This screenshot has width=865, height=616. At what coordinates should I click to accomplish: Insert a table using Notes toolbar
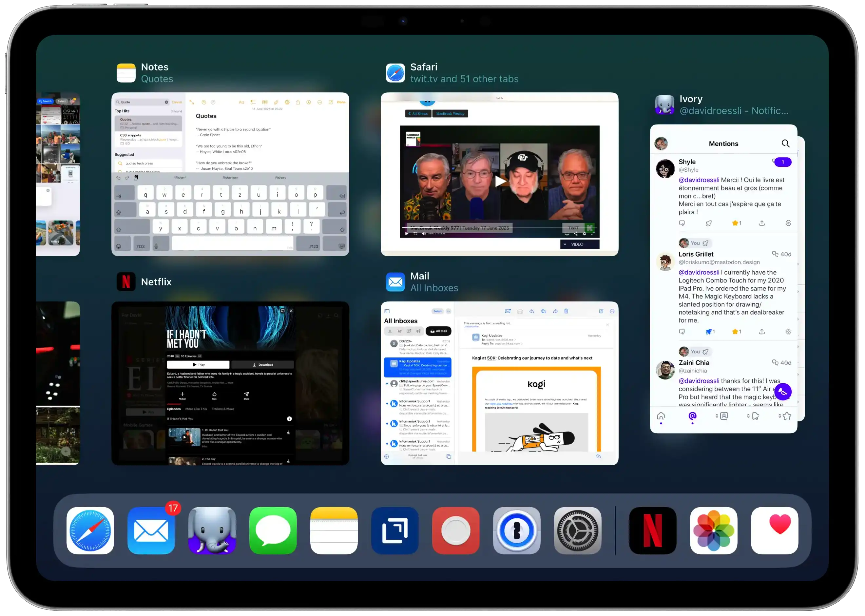click(x=265, y=102)
